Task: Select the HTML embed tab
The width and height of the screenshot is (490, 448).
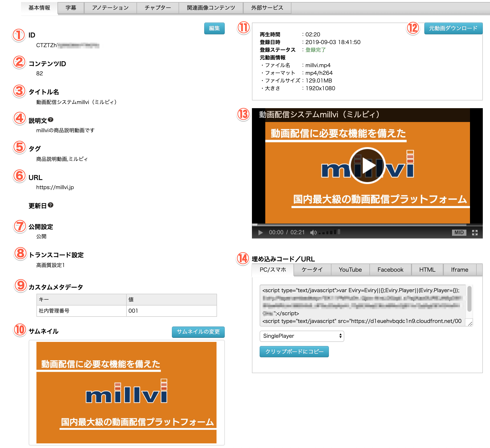Action: pos(427,270)
